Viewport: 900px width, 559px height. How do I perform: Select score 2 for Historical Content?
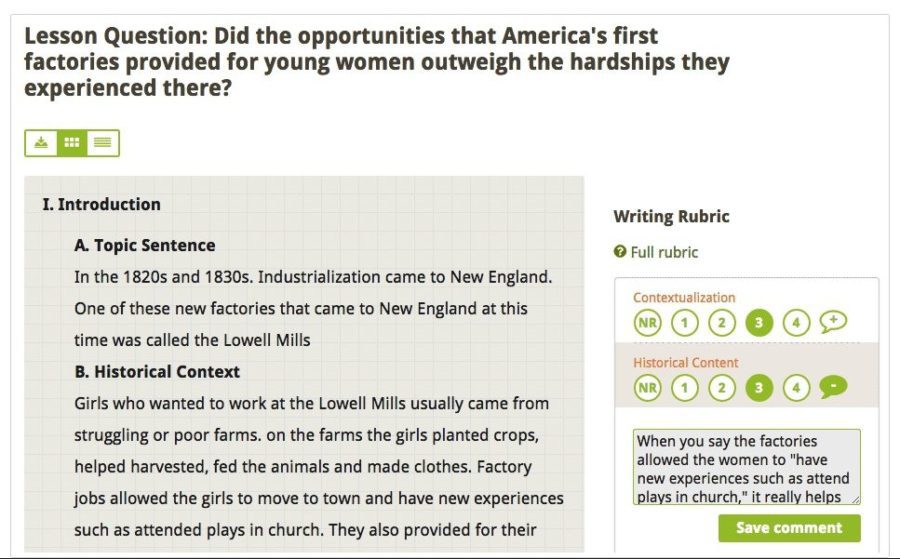pyautogui.click(x=721, y=388)
